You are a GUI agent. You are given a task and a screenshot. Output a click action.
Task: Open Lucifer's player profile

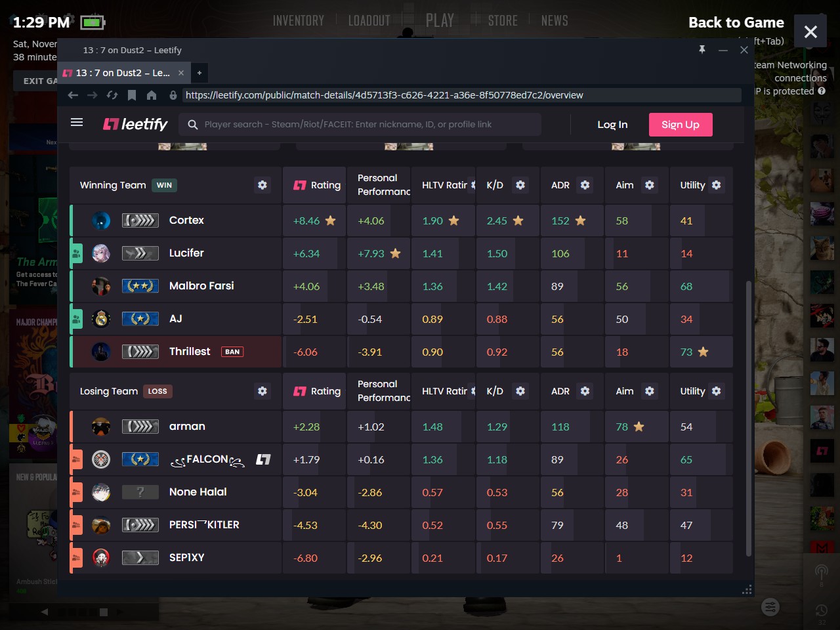(186, 253)
